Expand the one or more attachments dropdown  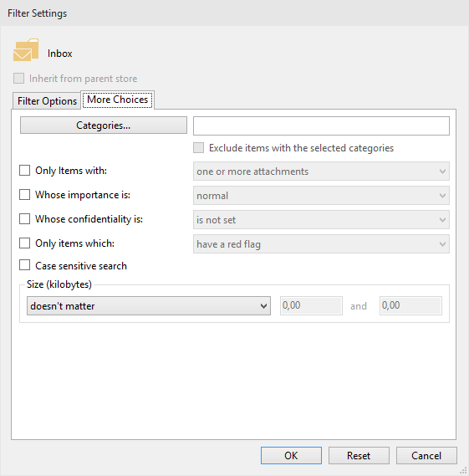tap(321, 171)
